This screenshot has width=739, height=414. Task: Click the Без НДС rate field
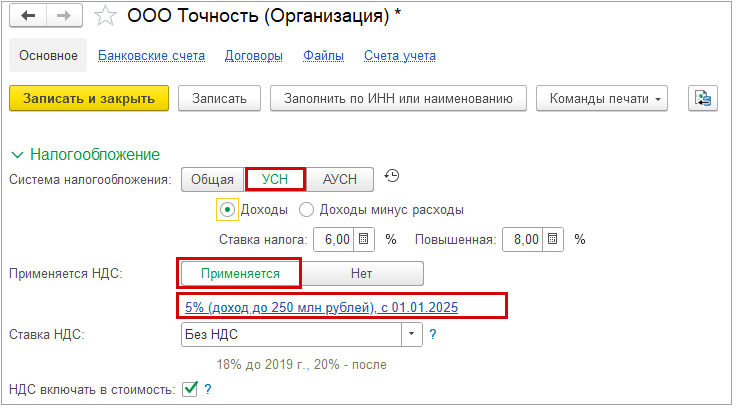click(x=291, y=334)
